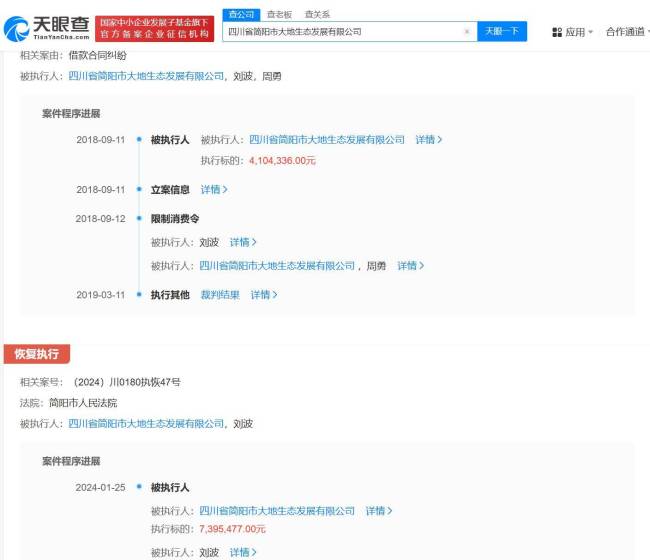
Task: Click the date 2018-09-12 in the timeline
Action: pyautogui.click(x=100, y=218)
